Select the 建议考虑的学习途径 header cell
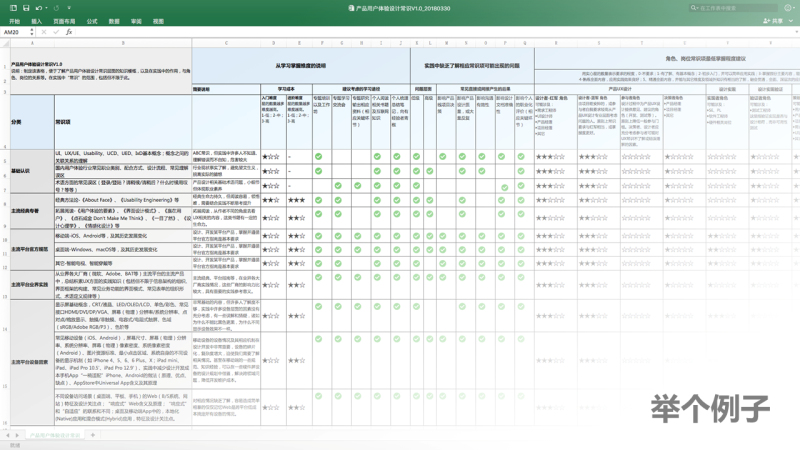 click(x=361, y=89)
